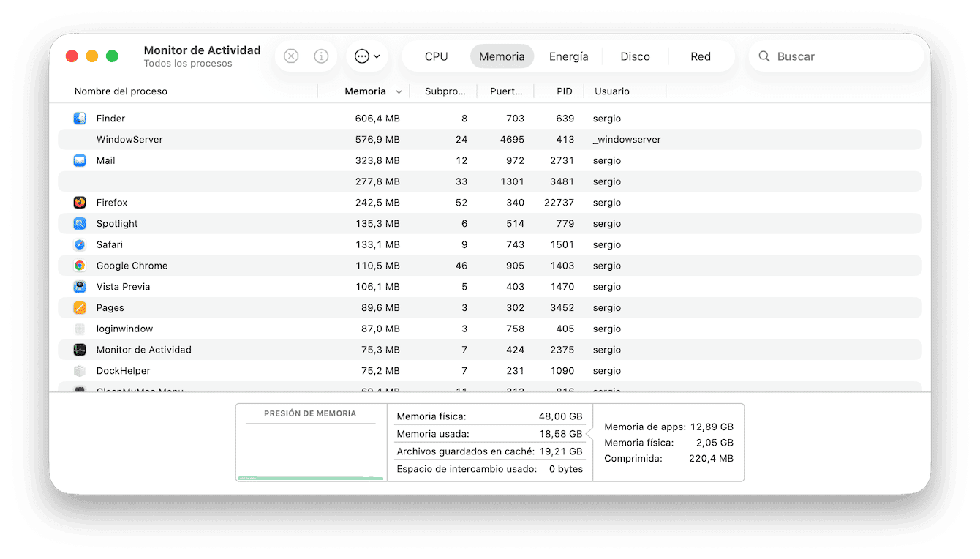The image size is (980, 559).
Task: Click the DockHelper process icon
Action: (80, 371)
